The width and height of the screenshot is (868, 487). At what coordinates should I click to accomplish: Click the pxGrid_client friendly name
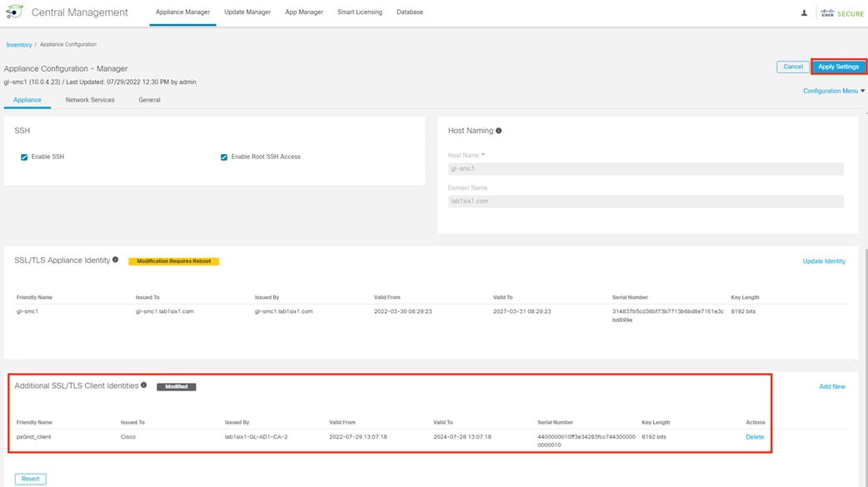tap(34, 437)
